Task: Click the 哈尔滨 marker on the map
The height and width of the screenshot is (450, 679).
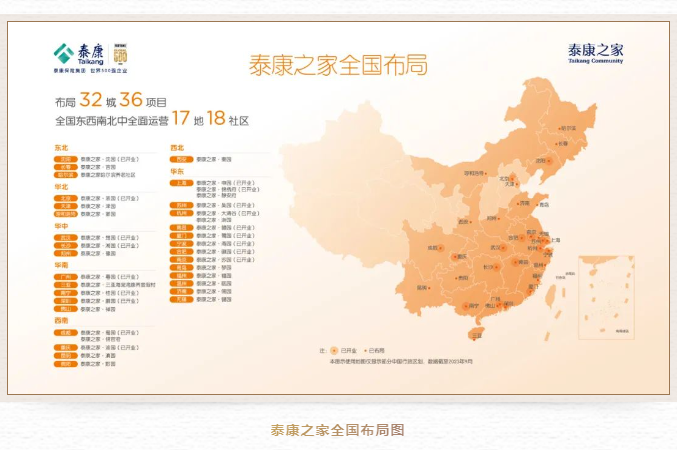Action: [x=559, y=129]
